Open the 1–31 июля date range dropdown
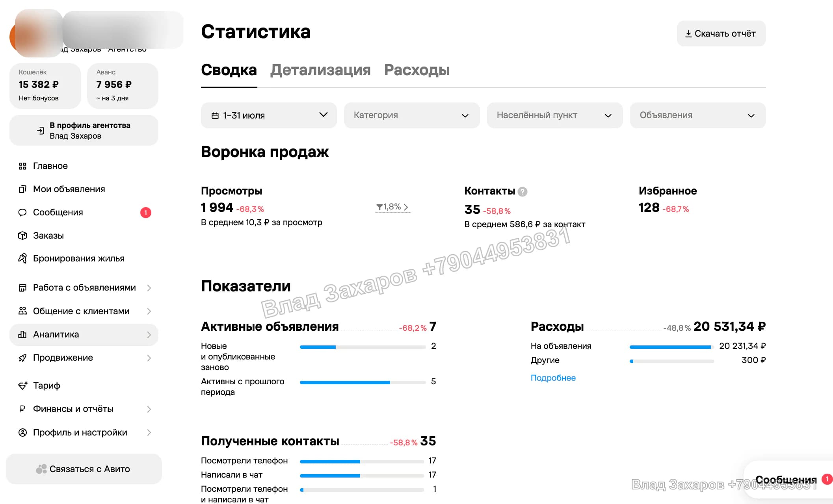Image resolution: width=833 pixels, height=504 pixels. pyautogui.click(x=269, y=115)
